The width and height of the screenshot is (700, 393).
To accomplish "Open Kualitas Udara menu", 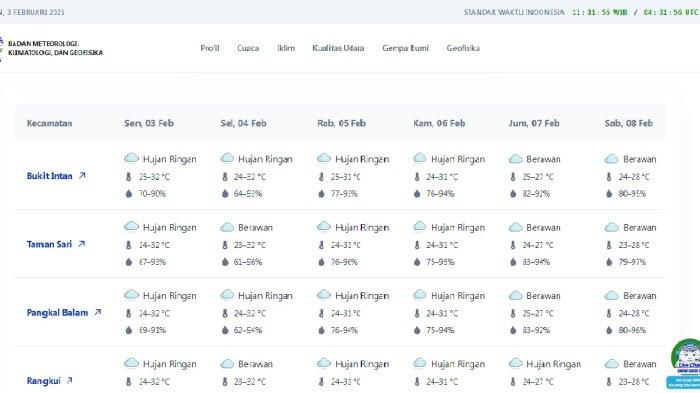I will click(338, 48).
